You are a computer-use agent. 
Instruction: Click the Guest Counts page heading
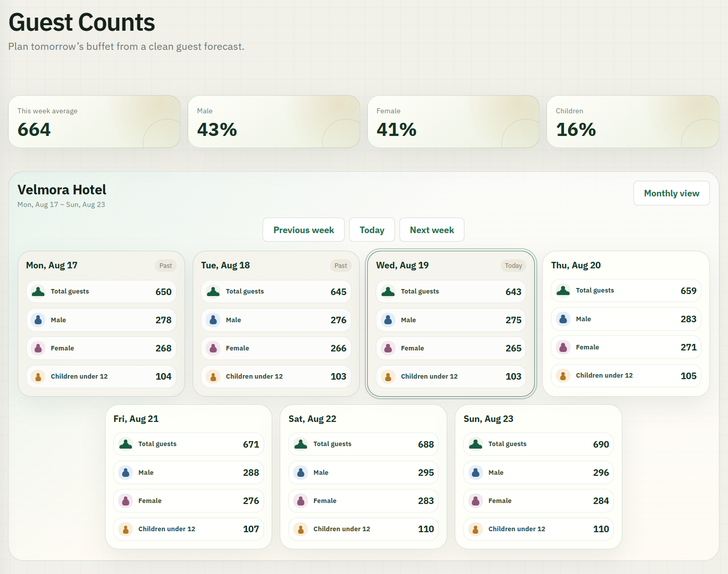tap(82, 23)
